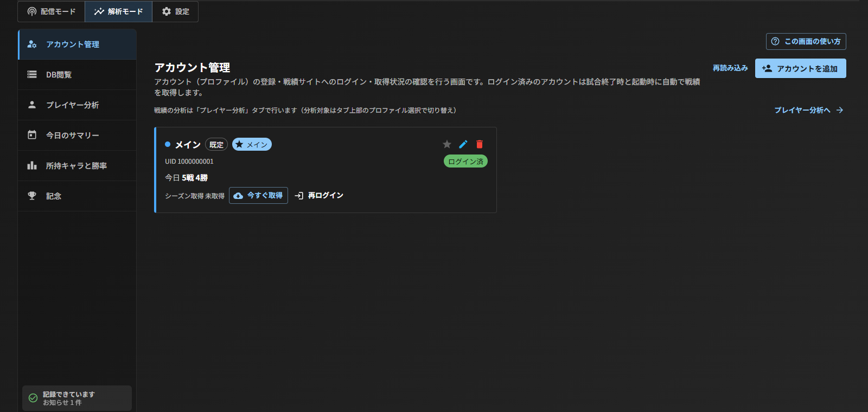The height and width of the screenshot is (412, 868).
Task: Click 再読み込み to reload accounts
Action: [730, 68]
